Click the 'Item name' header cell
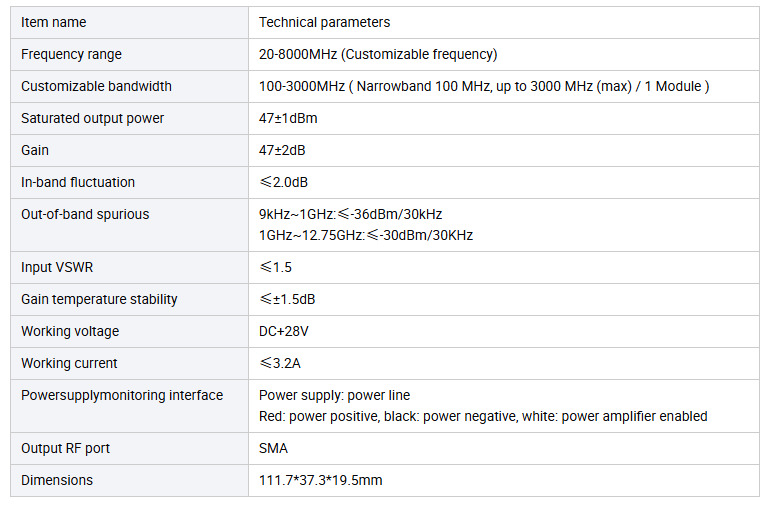This screenshot has height=506, width=767. 129,23
